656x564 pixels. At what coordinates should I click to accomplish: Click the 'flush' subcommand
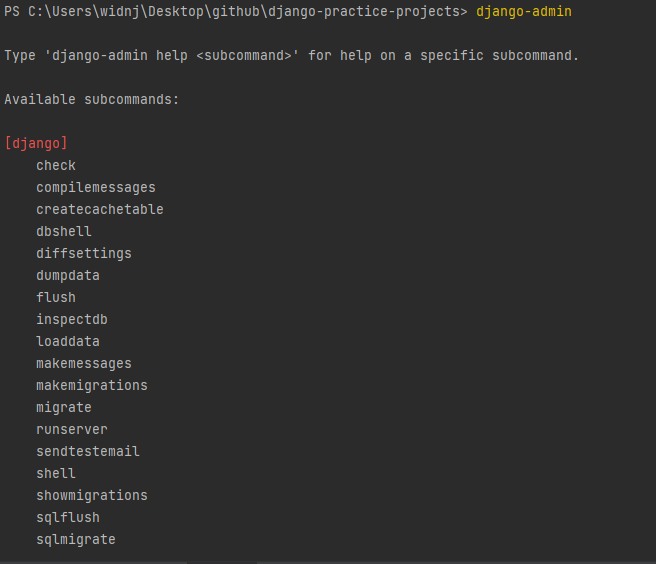pyautogui.click(x=56, y=297)
